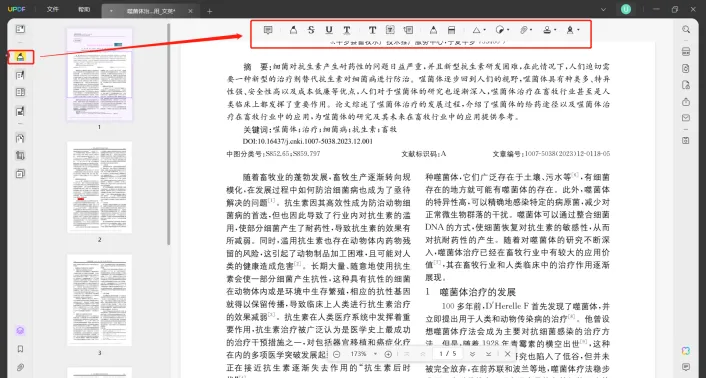Open the 文件 menu

click(53, 9)
